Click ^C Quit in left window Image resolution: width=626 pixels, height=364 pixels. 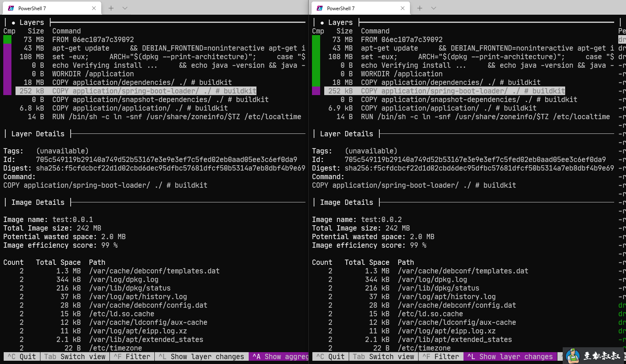pos(22,357)
